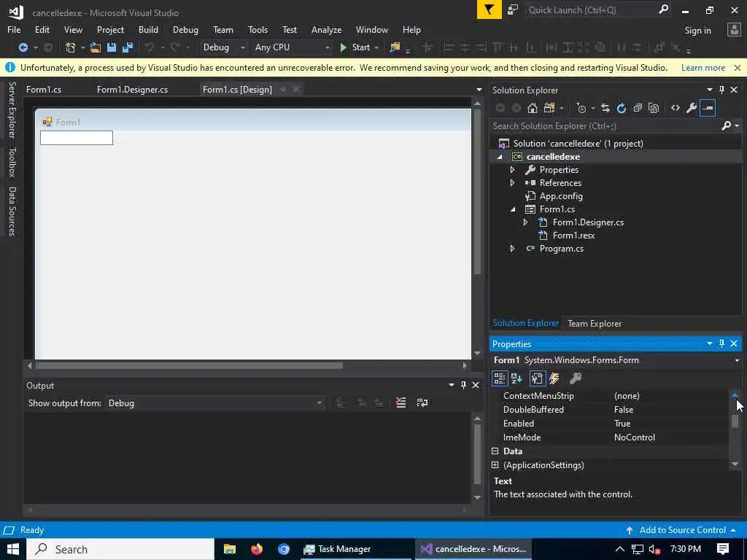Click the Open File folder icon

tap(96, 47)
